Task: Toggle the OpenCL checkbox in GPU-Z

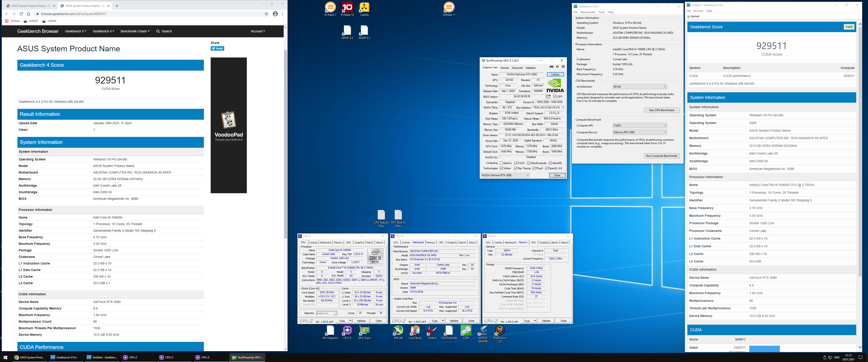Action: [x=501, y=163]
